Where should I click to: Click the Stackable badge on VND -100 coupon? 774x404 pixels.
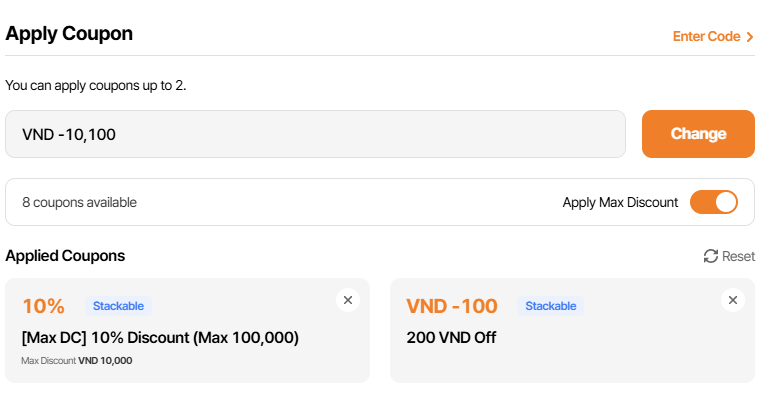[551, 306]
